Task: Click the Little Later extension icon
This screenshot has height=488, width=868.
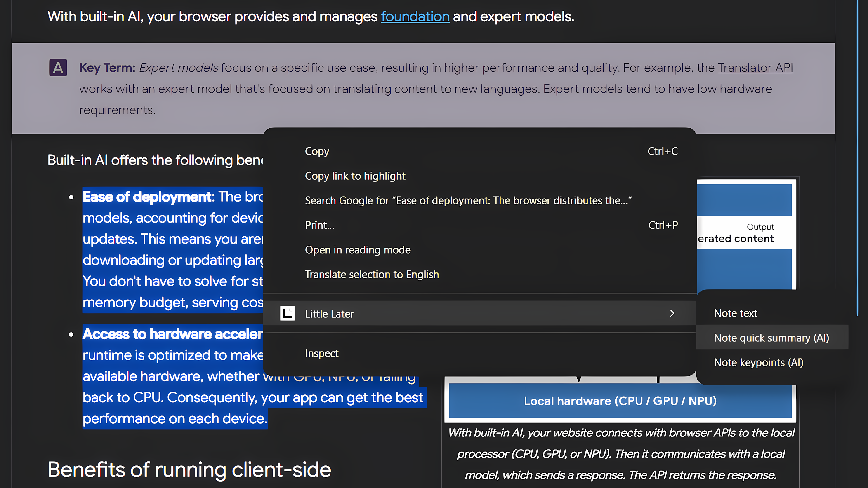Action: click(x=287, y=314)
